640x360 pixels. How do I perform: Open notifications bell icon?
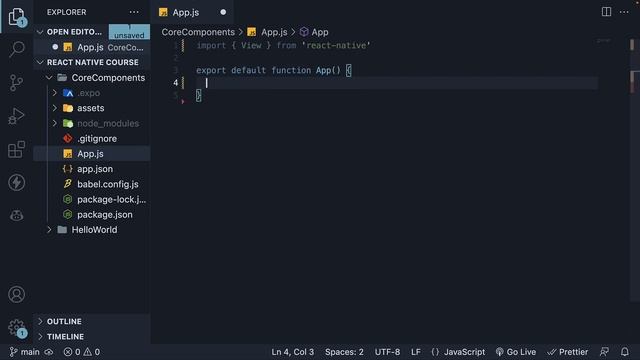pyautogui.click(x=624, y=352)
